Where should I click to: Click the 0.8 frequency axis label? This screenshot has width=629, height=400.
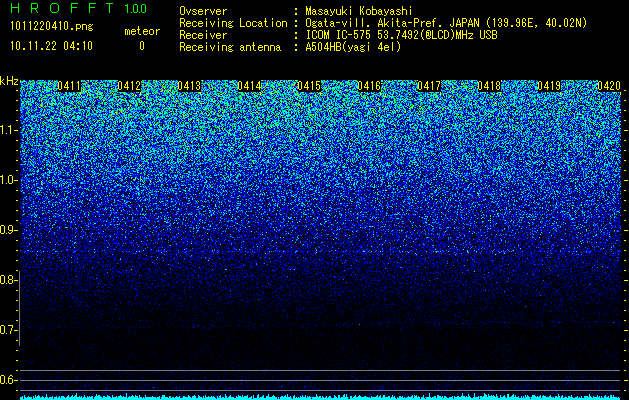8,280
